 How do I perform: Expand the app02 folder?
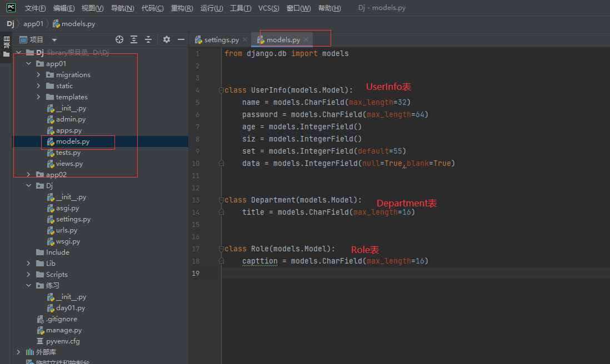click(x=29, y=175)
